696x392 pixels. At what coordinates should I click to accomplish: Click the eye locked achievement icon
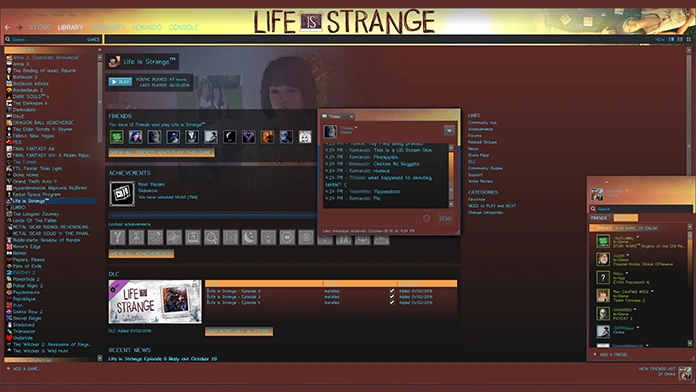point(306,238)
